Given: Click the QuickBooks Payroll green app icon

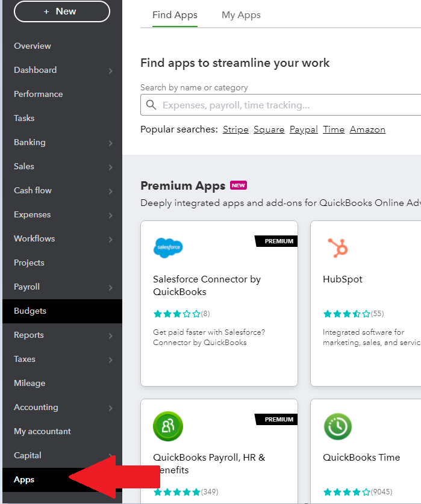Looking at the screenshot, I should click(168, 426).
